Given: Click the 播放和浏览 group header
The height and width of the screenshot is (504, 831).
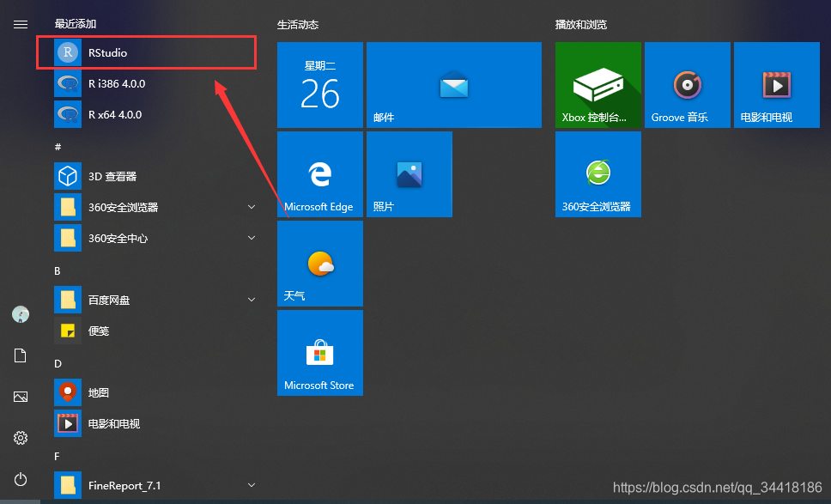Looking at the screenshot, I should tap(581, 24).
